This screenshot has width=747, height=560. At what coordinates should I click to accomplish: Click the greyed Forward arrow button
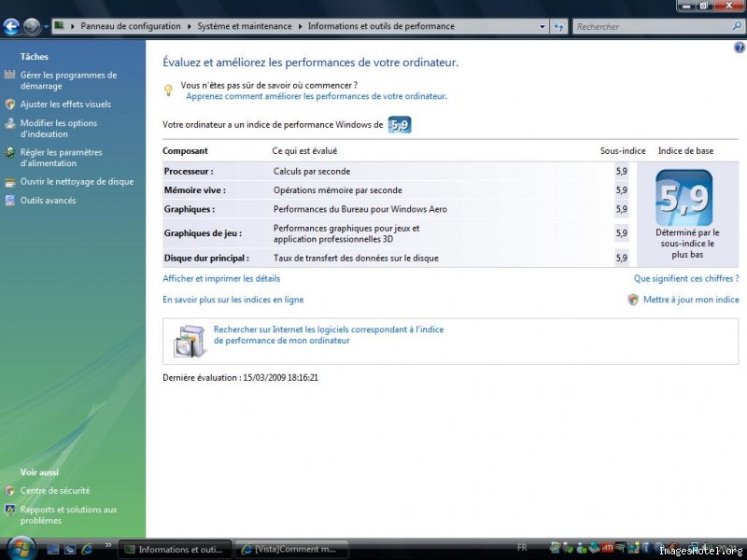coord(32,27)
